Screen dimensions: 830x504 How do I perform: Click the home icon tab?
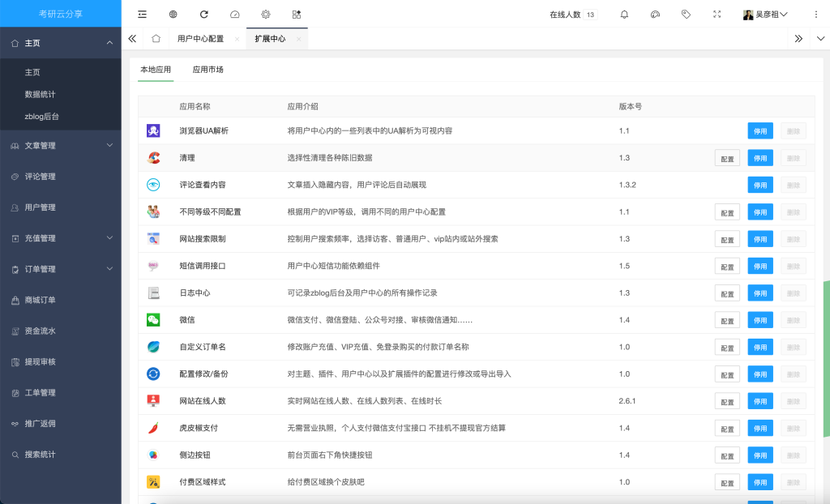pyautogui.click(x=156, y=38)
